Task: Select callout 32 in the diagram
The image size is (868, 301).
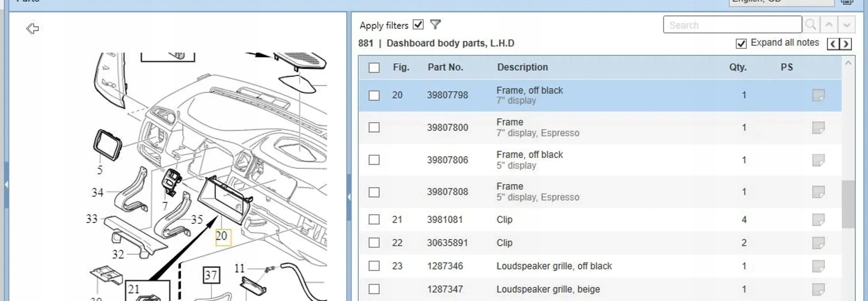Action: (118, 255)
